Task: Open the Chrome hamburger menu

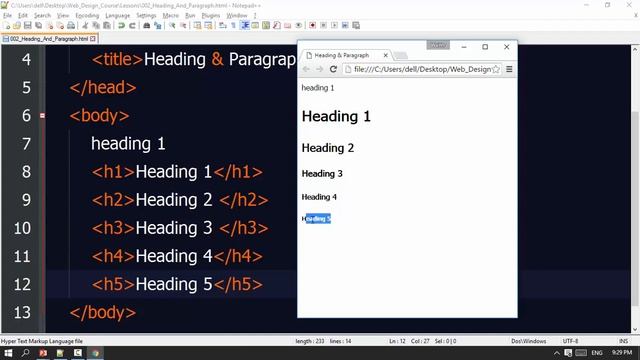Action: [x=509, y=69]
